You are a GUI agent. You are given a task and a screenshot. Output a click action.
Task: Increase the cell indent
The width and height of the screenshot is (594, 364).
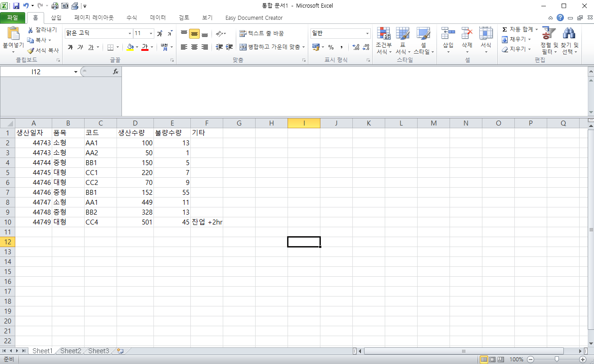click(x=229, y=47)
